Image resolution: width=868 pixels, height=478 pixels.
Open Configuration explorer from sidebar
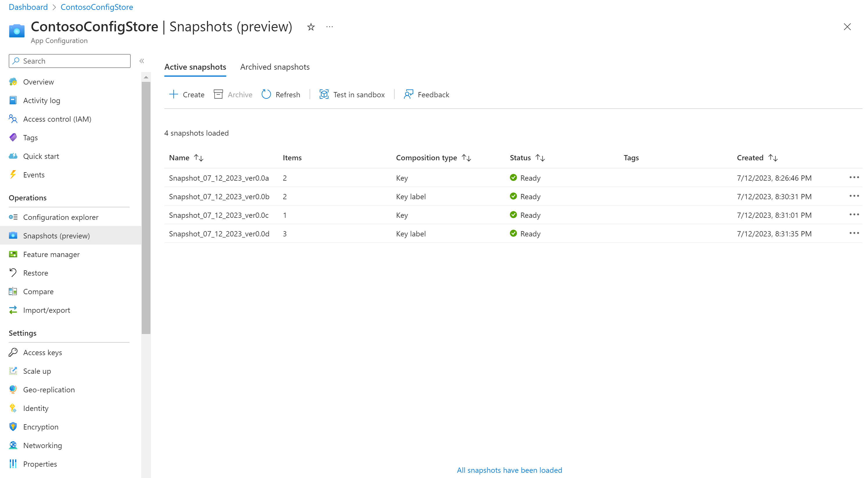61,217
